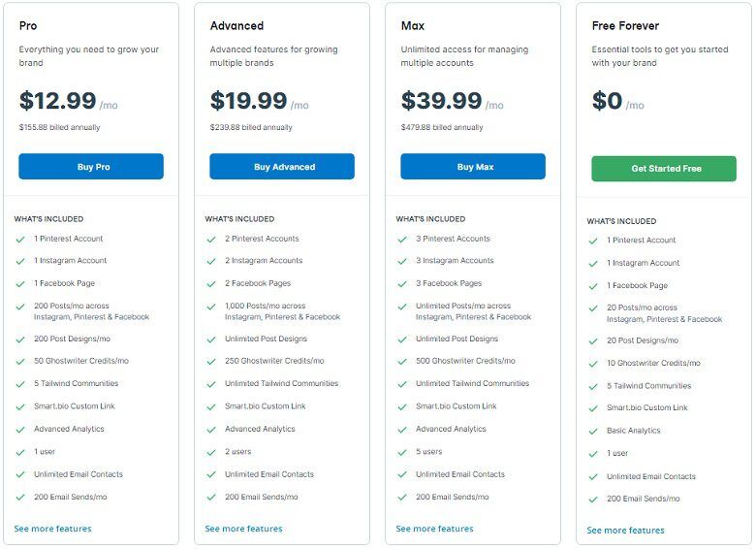Click the Free Forever plan heading
The width and height of the screenshot is (756, 549).
pos(625,25)
